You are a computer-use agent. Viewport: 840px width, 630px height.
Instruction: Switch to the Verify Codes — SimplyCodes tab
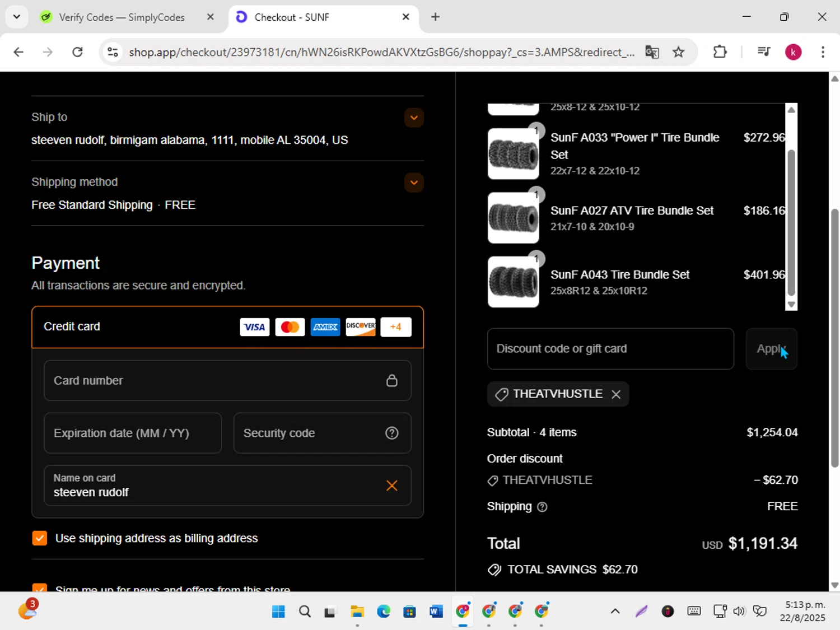122,17
